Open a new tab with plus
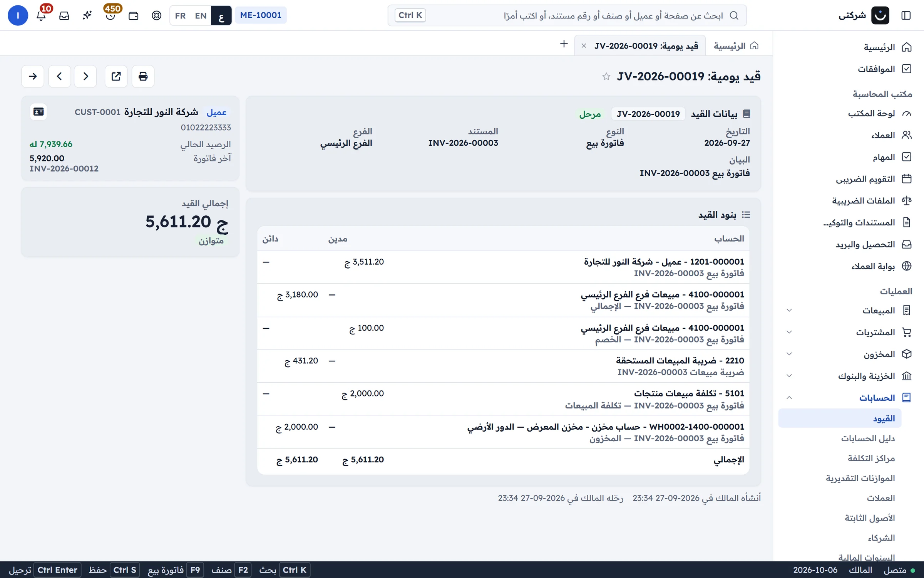 [x=564, y=44]
